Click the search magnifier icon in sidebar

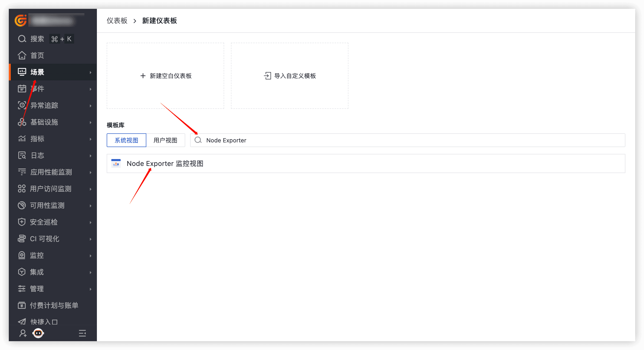click(x=22, y=39)
